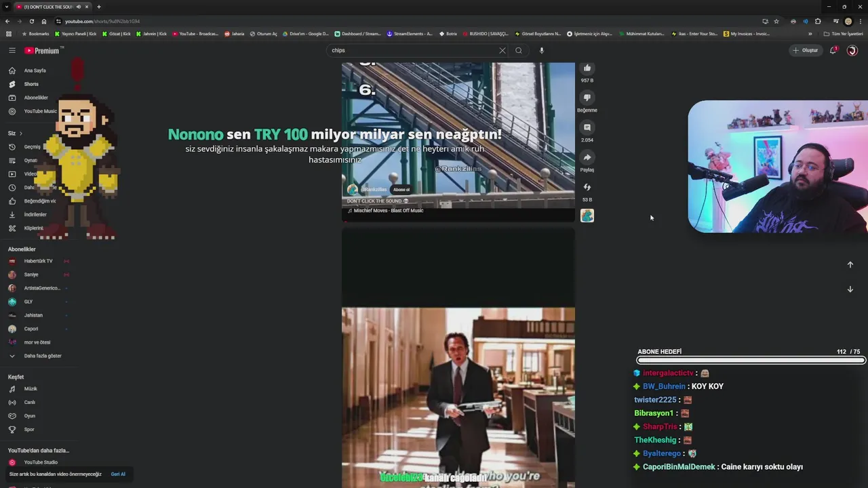The image size is (868, 488).
Task: Click the next Short video preview
Action: point(458,358)
